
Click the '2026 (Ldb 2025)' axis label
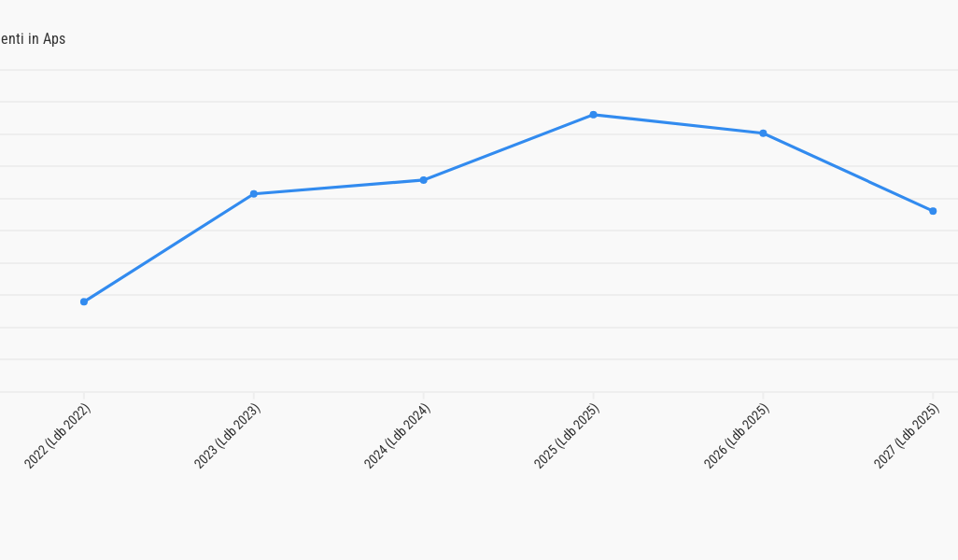pos(738,436)
